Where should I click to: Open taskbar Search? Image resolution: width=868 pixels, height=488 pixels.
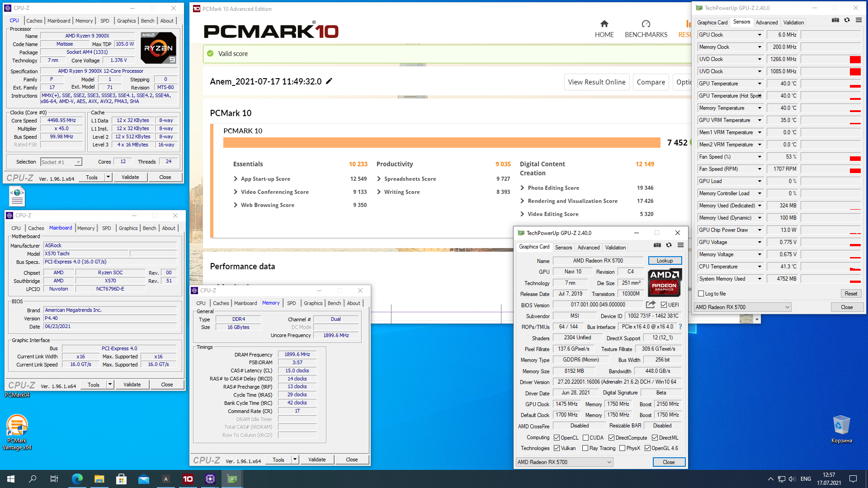pos(33,479)
